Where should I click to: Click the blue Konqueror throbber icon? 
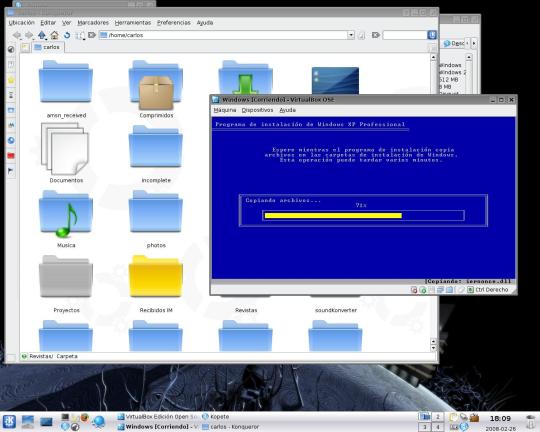pyautogui.click(x=432, y=35)
